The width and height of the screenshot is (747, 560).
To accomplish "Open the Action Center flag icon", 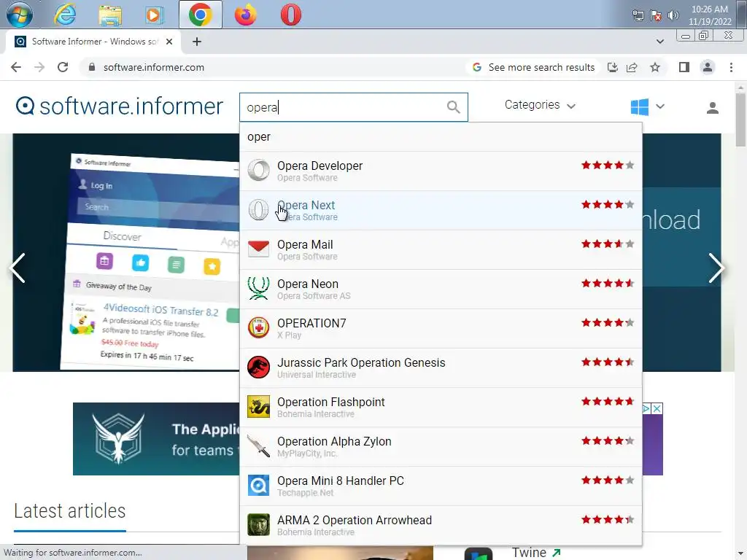I will 656,15.
